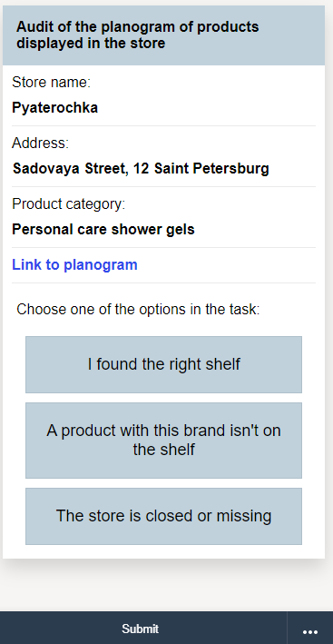Screen dimensions: 333x644
Task: Click "displayed in the store" header line
Action: pos(91,43)
